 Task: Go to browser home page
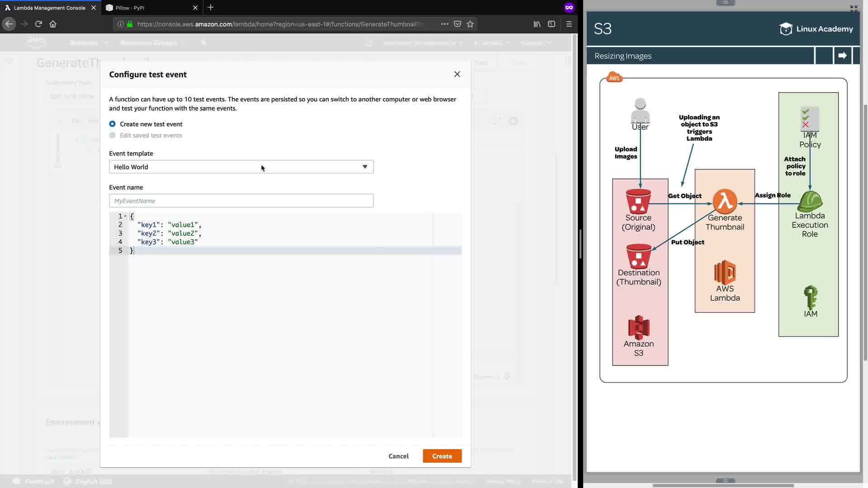53,24
